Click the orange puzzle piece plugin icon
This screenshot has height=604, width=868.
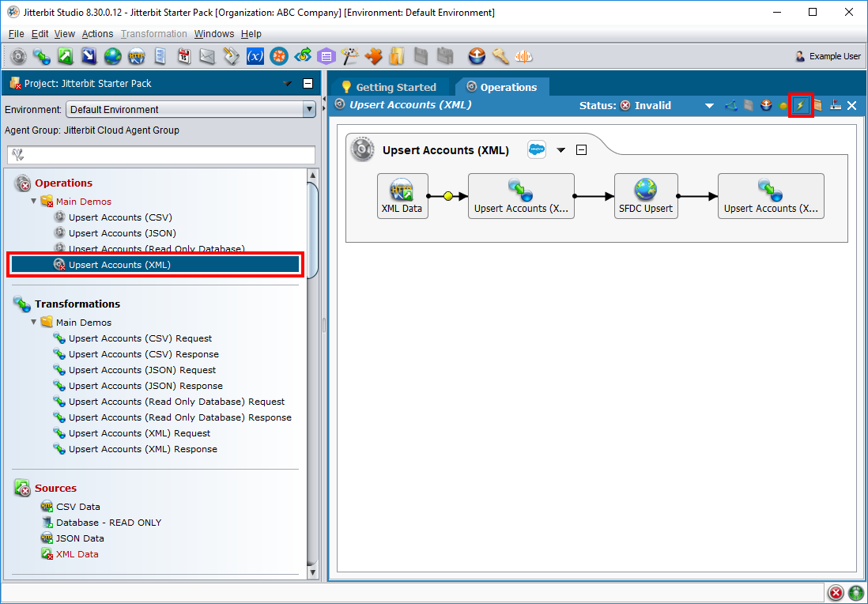[373, 56]
